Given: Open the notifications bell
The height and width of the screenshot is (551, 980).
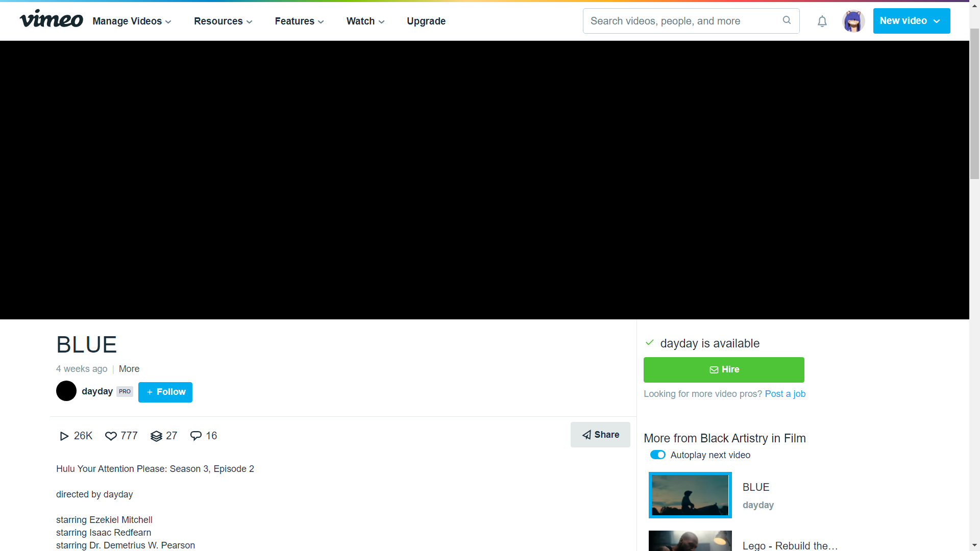Looking at the screenshot, I should click(x=822, y=21).
